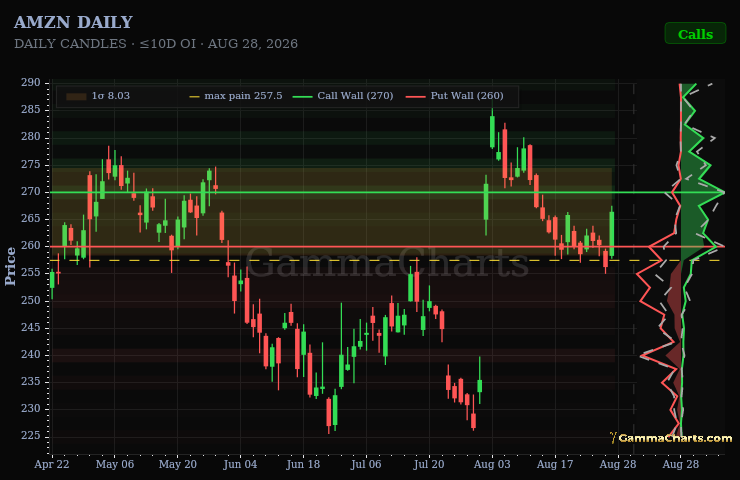Click the 250 price axis label
Screen dimensions: 740x480
[31, 300]
